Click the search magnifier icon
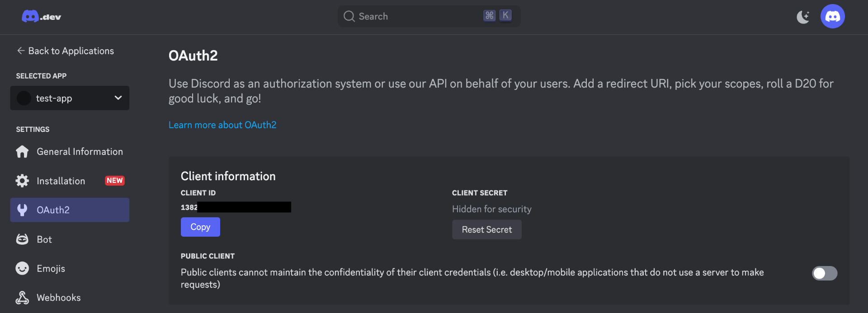This screenshot has width=868, height=313. point(349,16)
